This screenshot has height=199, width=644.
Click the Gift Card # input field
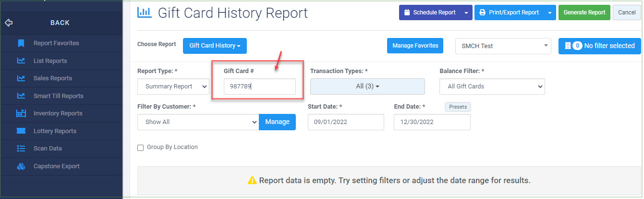click(260, 87)
